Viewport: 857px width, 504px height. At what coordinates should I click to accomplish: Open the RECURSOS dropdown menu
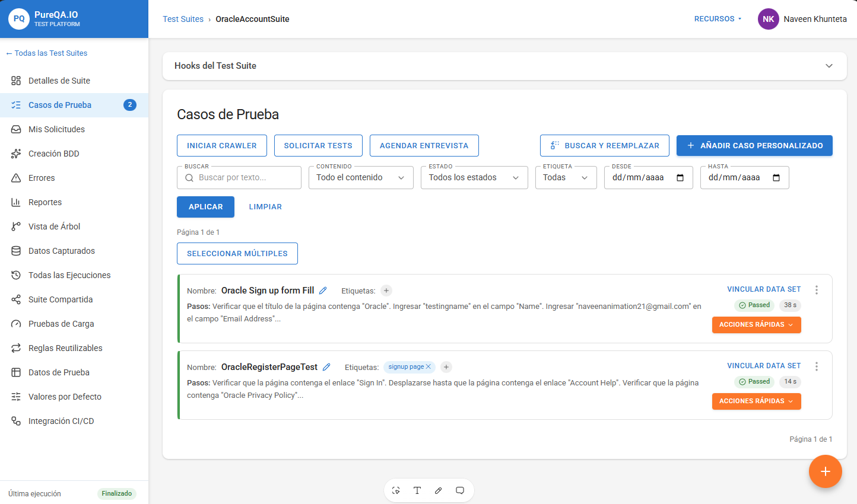point(718,19)
